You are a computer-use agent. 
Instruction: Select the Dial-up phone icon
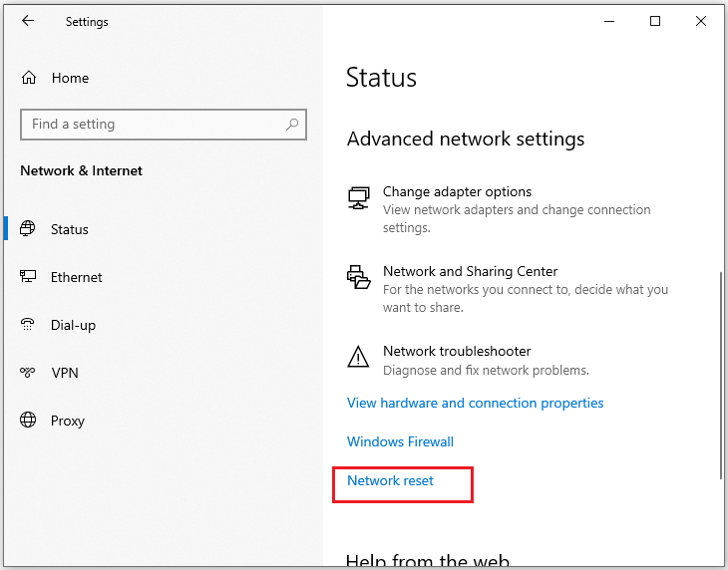[x=27, y=324]
